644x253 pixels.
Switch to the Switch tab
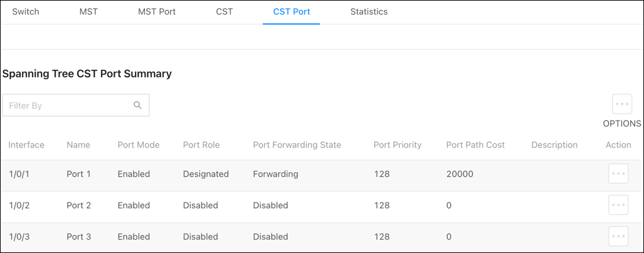pos(26,11)
